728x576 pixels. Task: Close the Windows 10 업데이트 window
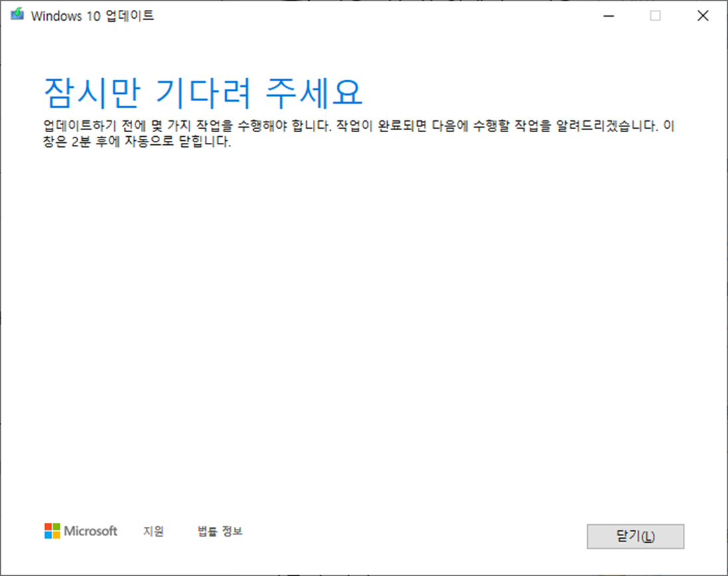703,16
